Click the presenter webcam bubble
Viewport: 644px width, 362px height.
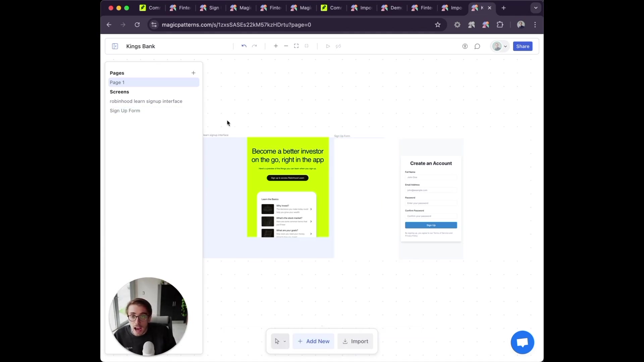click(148, 316)
